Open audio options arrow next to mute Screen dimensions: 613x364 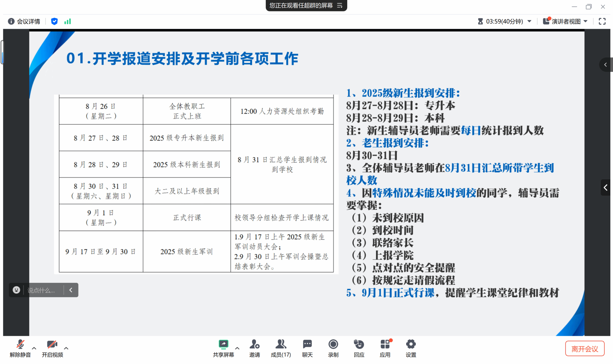(34, 348)
